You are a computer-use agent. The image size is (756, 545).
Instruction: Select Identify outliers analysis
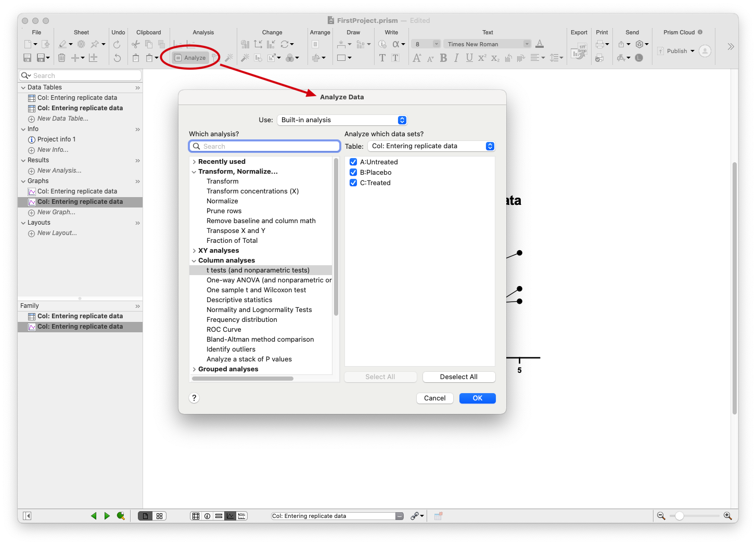[231, 349]
